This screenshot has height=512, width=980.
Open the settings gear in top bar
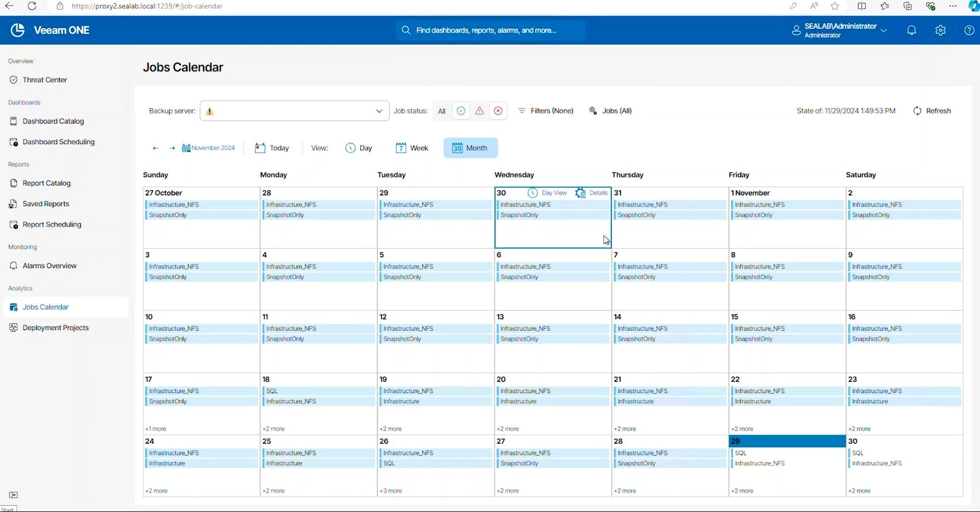pyautogui.click(x=940, y=30)
